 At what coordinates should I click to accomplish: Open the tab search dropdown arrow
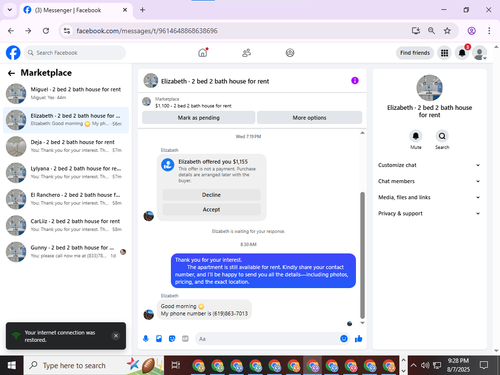click(x=10, y=10)
